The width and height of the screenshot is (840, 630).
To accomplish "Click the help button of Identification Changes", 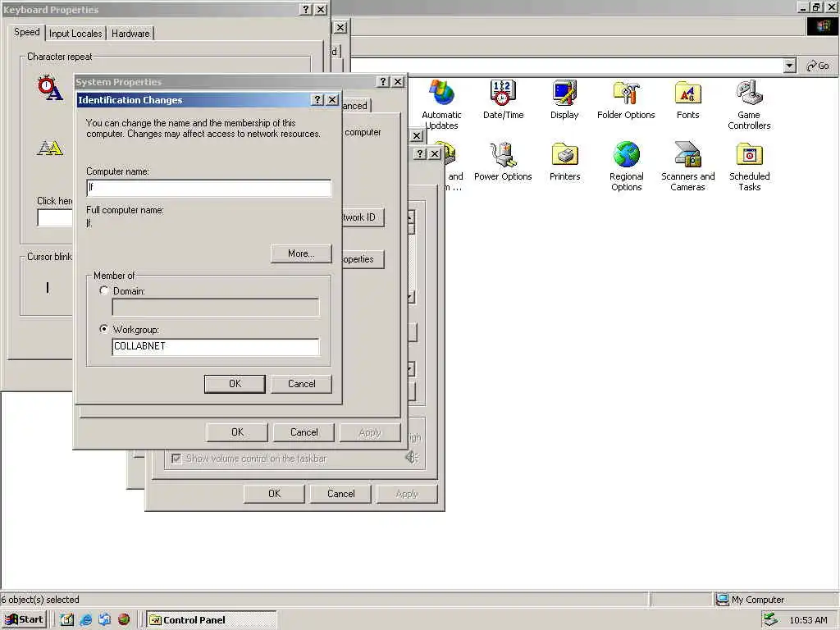I will (317, 99).
